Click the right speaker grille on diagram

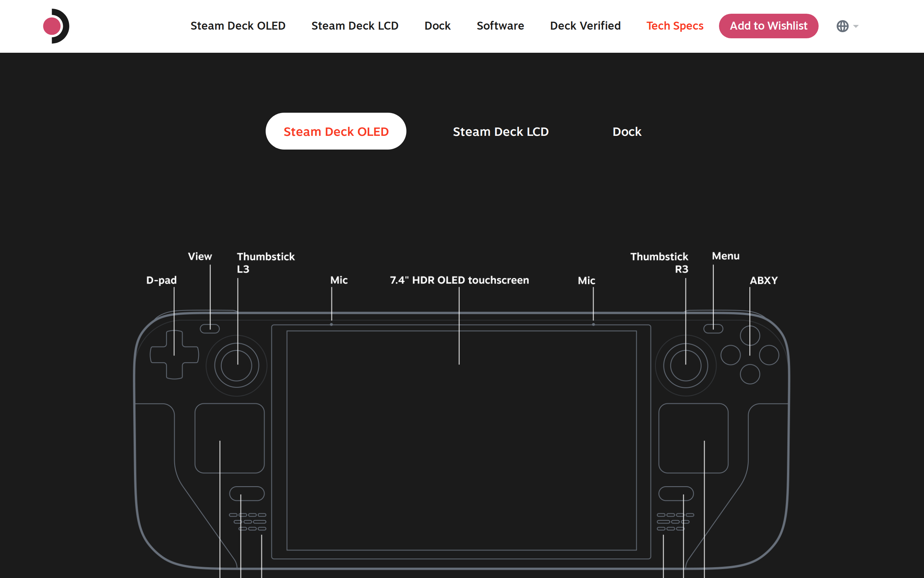point(675,522)
